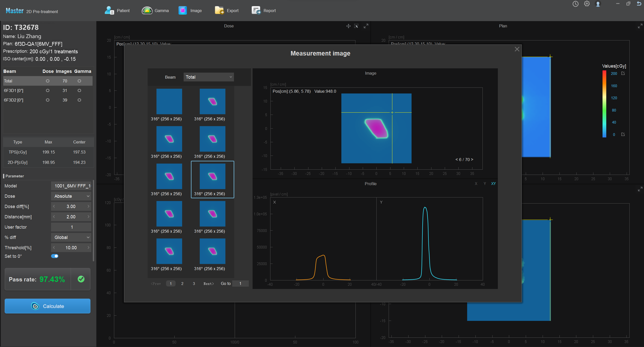
Task: Open the Gamma analysis icon
Action: (x=147, y=11)
